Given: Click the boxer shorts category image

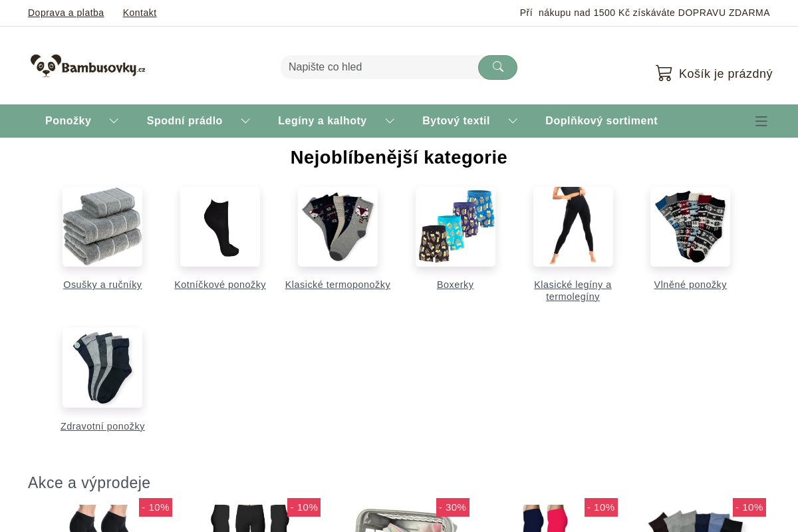Looking at the screenshot, I should tap(455, 226).
